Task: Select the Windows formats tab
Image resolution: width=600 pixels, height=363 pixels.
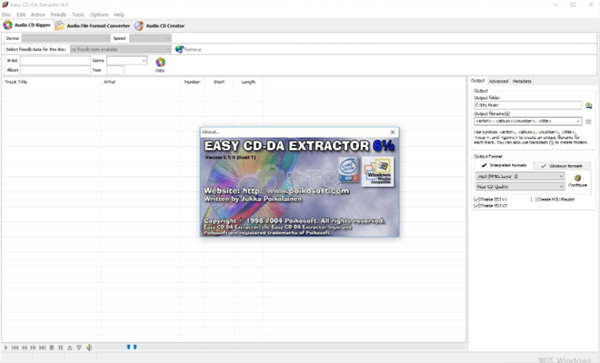Action: pyautogui.click(x=562, y=166)
